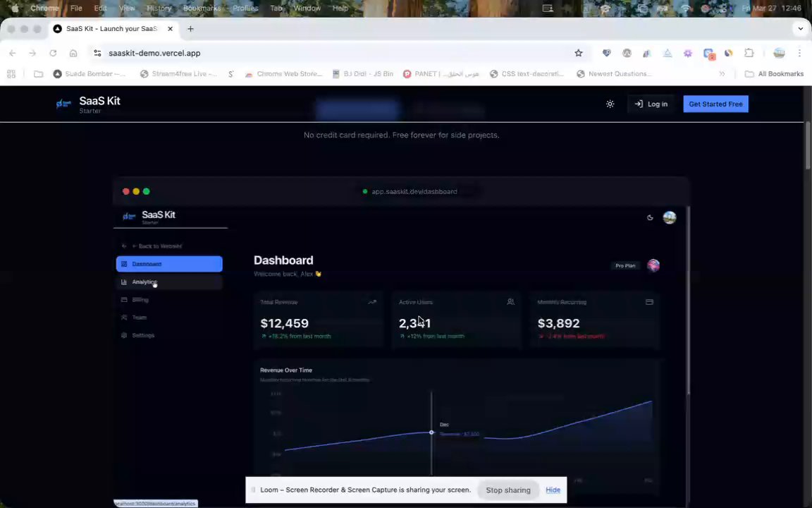812x508 pixels.
Task: Click the $12,459 revenue value
Action: (284, 323)
